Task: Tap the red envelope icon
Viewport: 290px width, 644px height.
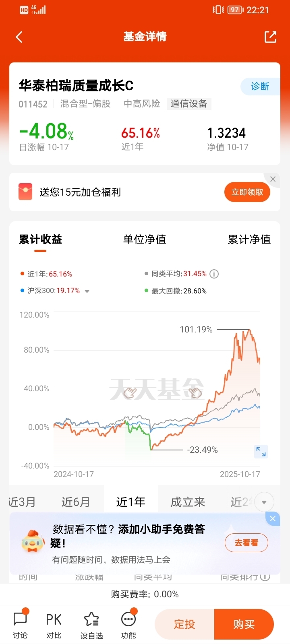Action: coord(25,192)
